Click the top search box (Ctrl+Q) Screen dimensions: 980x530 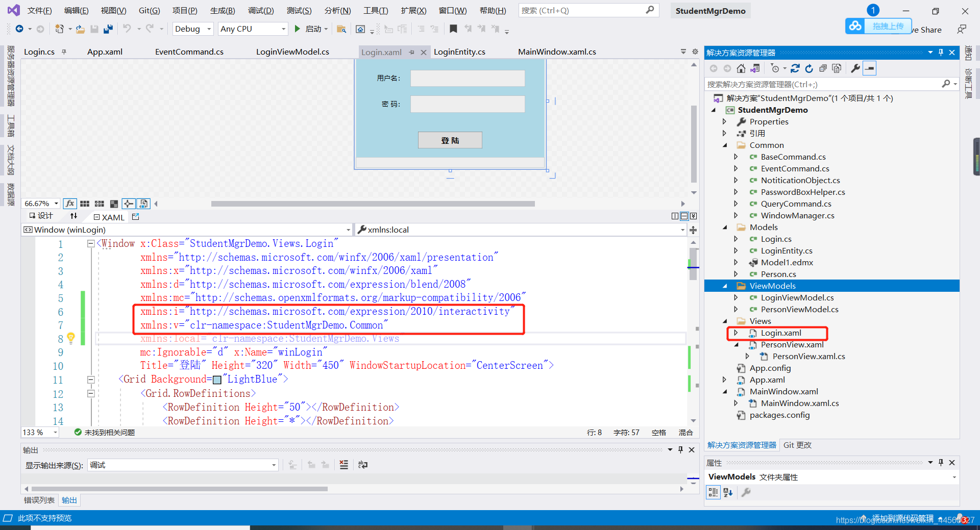(589, 10)
